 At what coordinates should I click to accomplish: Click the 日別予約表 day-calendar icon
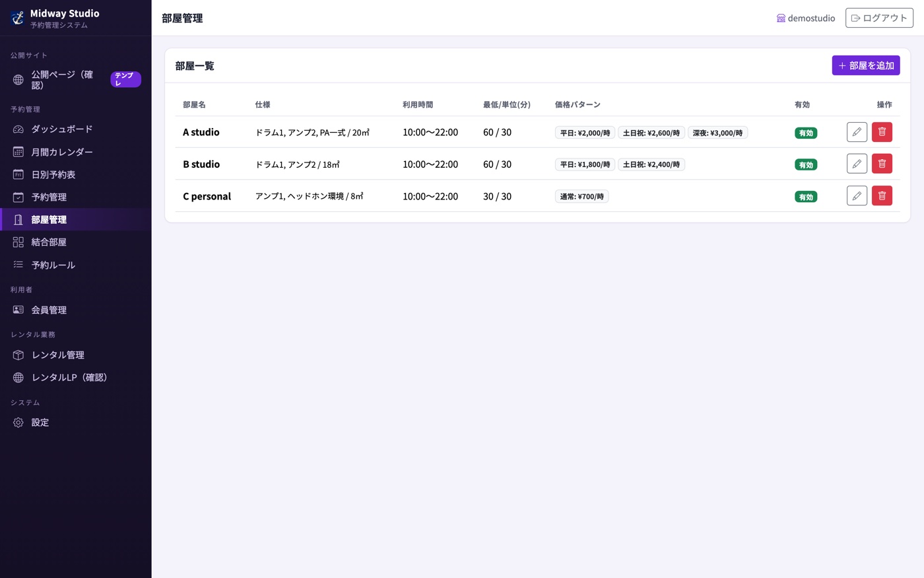point(18,174)
